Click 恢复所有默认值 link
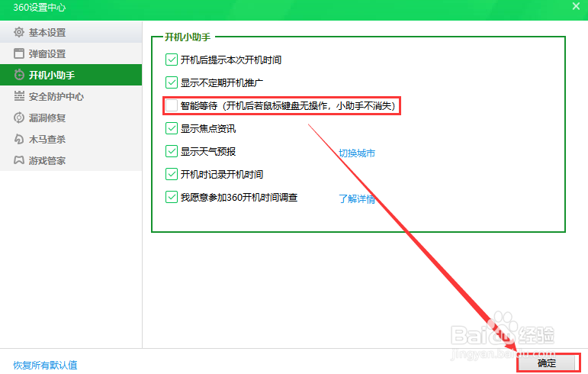Screen dimensions: 588x374 pyautogui.click(x=45, y=365)
